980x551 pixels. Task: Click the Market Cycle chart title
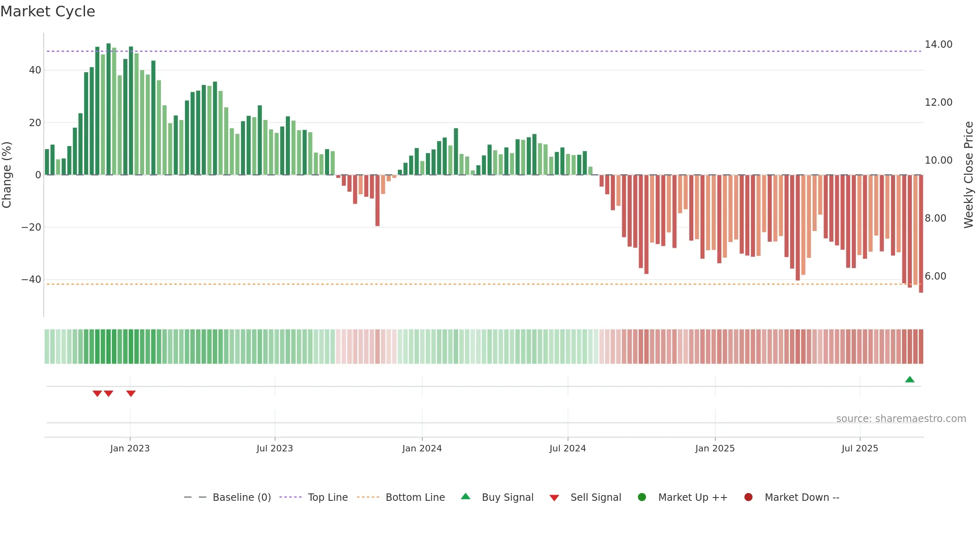point(48,11)
